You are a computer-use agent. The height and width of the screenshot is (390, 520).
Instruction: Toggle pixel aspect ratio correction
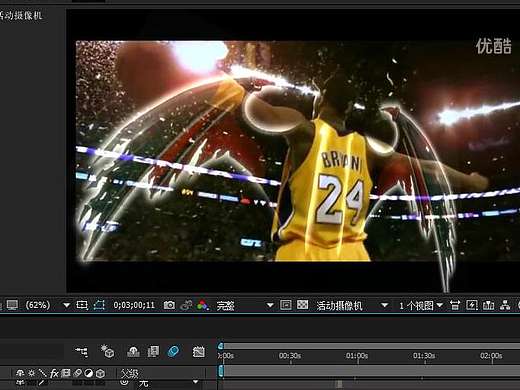[x=455, y=305]
